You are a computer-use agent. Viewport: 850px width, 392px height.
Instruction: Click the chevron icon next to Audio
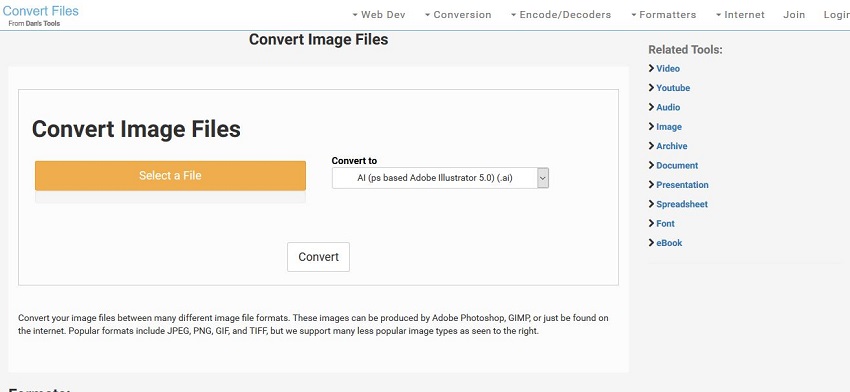coord(652,107)
